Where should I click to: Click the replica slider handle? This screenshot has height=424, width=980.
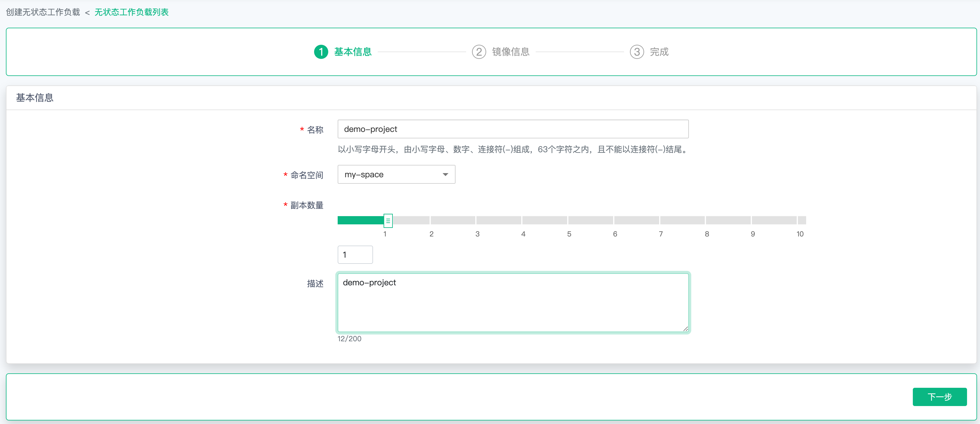[x=388, y=220]
